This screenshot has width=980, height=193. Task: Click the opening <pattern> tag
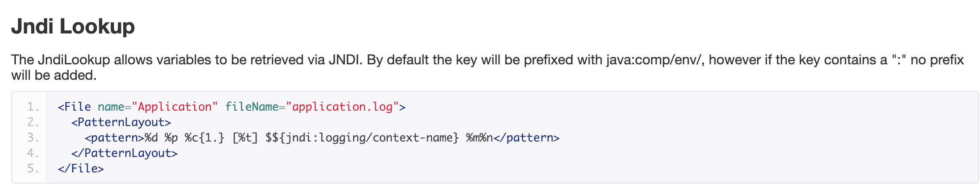(114, 138)
